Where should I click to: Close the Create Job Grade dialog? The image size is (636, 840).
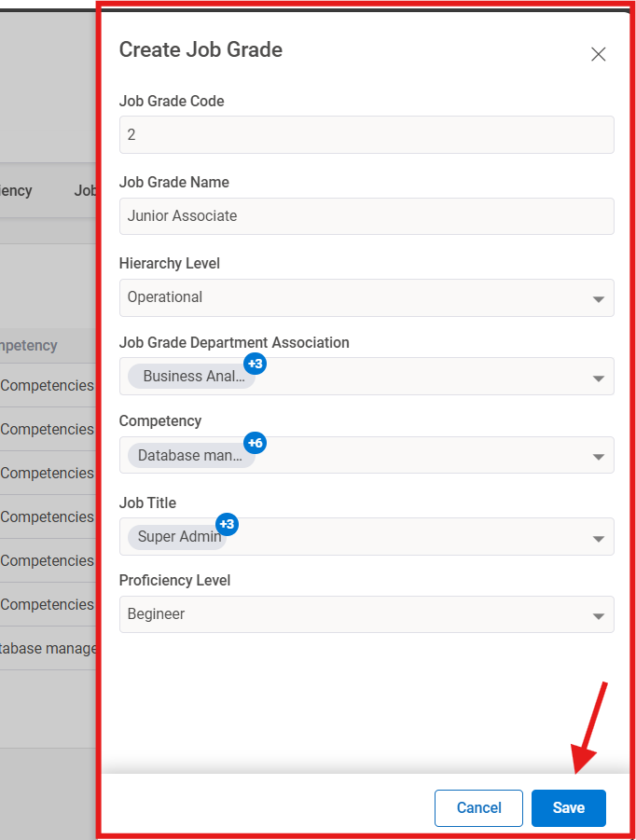(x=598, y=54)
